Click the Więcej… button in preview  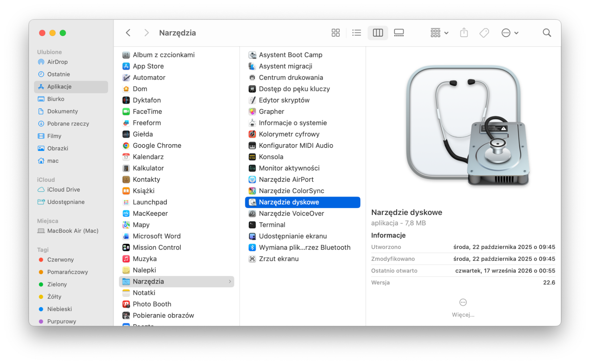click(x=463, y=308)
